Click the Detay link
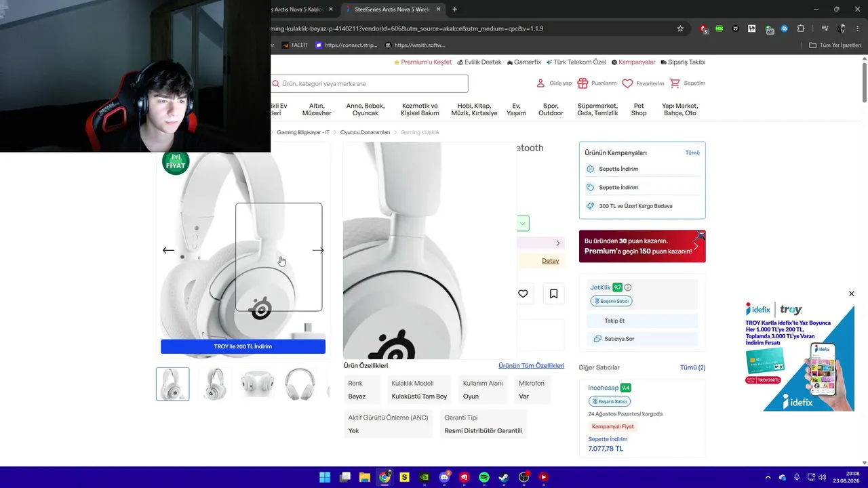 [551, 261]
